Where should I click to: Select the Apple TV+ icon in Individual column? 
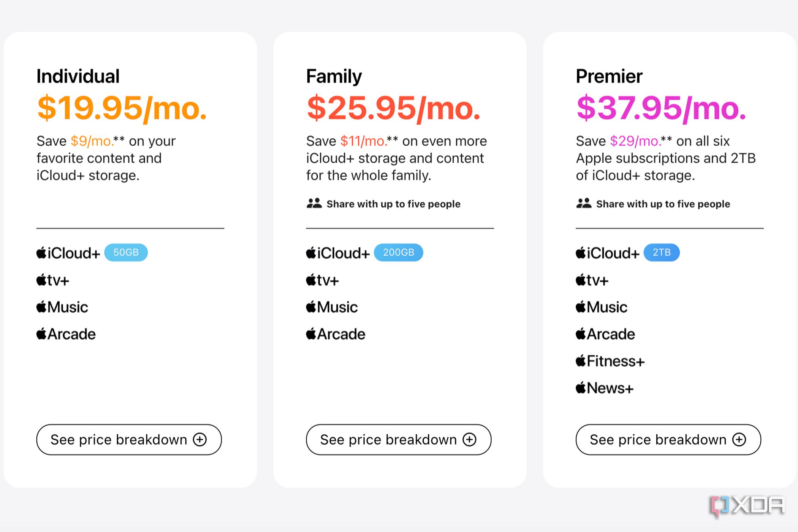41,280
